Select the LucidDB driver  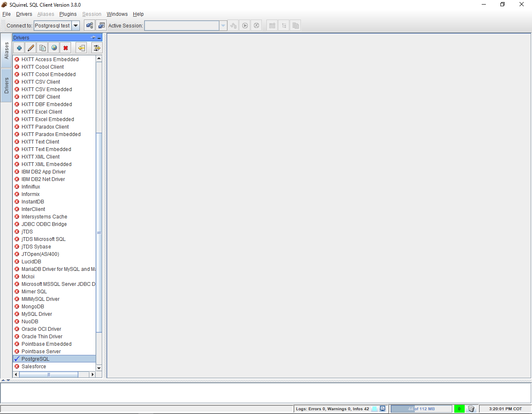coord(54,262)
